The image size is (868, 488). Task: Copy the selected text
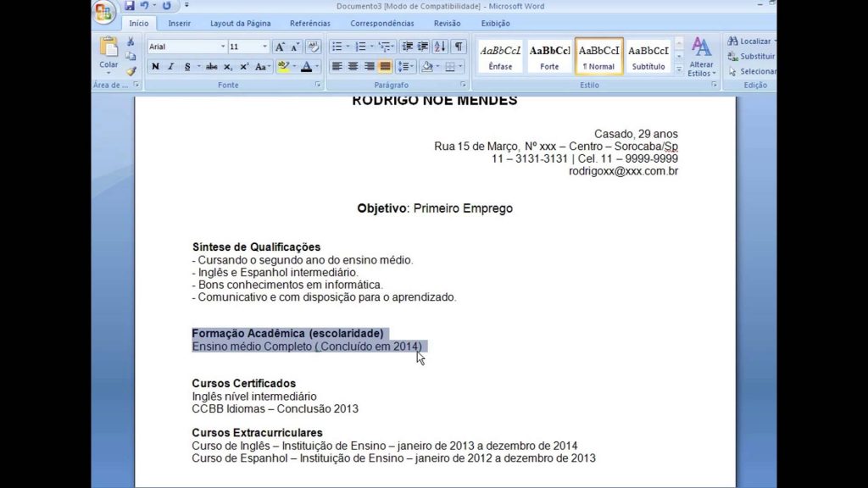pos(131,56)
